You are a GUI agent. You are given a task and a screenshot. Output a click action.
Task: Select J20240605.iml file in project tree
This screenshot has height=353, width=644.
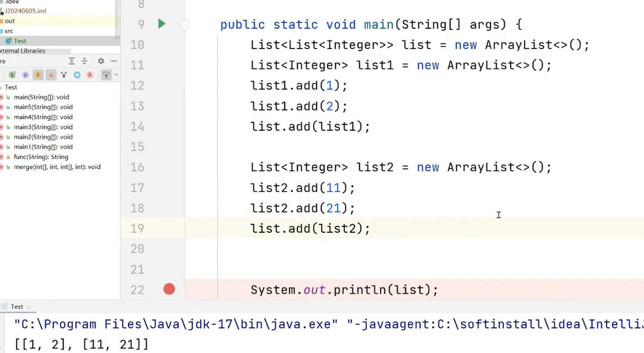coord(25,11)
